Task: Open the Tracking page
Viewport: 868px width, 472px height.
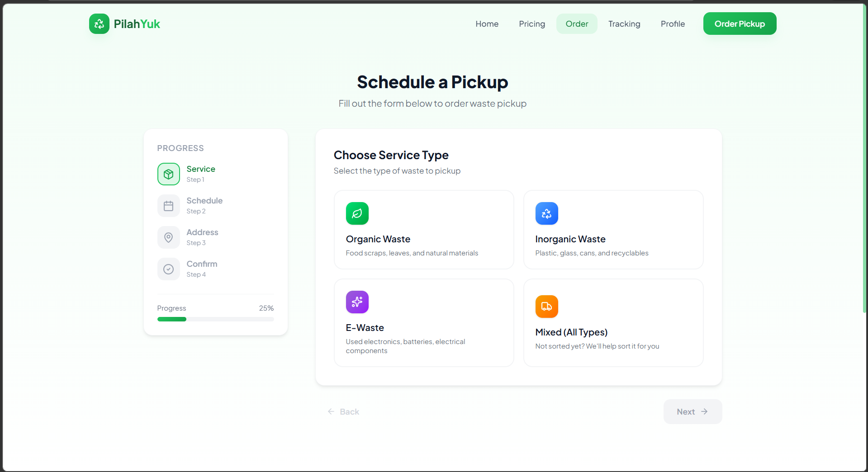Action: click(624, 24)
